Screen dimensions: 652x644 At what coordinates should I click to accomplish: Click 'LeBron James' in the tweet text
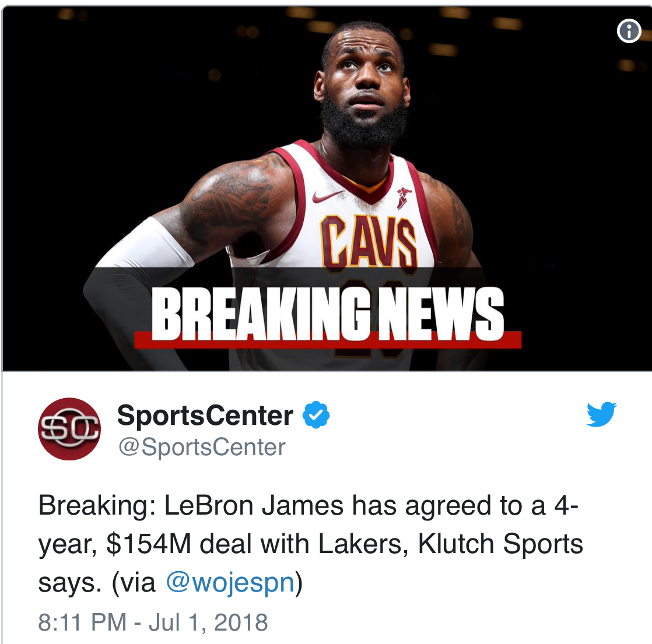pos(254,506)
